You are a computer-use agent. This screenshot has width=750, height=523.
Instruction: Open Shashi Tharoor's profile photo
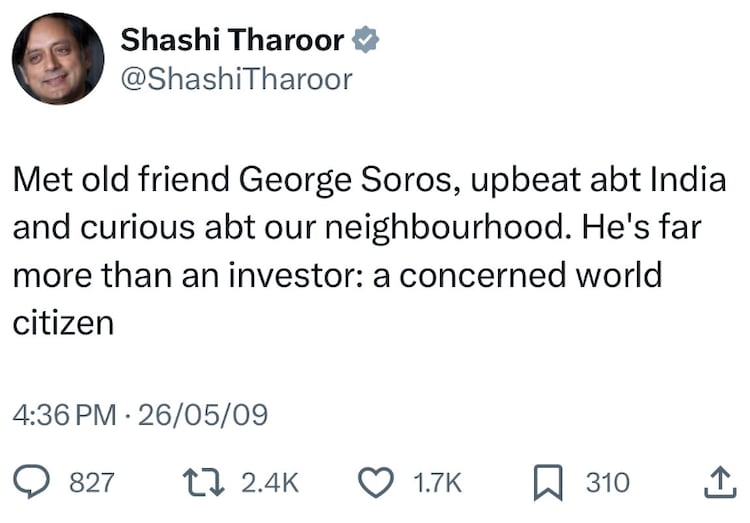(57, 59)
